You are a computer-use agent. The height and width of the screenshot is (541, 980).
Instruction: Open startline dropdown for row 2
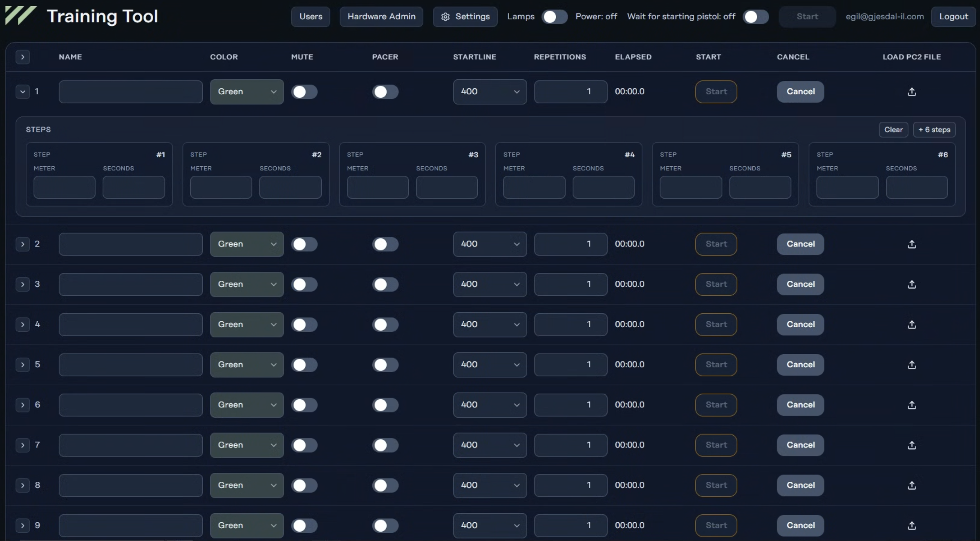pyautogui.click(x=490, y=244)
